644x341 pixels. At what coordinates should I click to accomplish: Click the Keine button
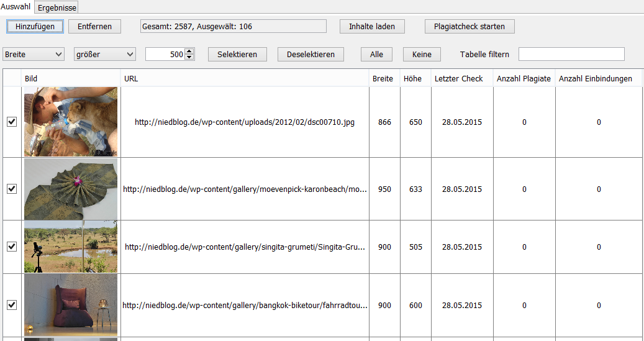[x=422, y=54]
